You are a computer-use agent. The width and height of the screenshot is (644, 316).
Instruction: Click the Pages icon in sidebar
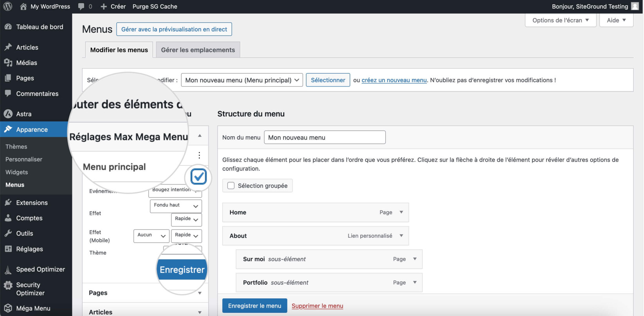coord(8,78)
